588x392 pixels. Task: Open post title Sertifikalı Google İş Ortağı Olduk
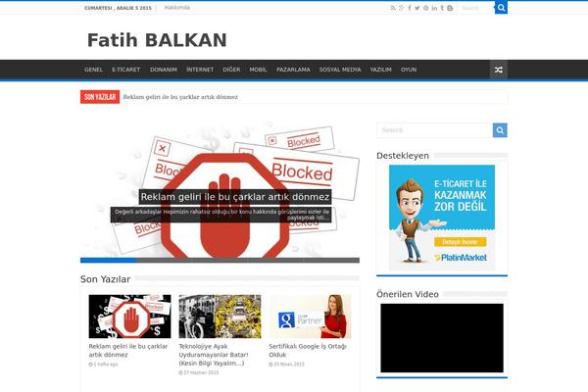click(308, 351)
